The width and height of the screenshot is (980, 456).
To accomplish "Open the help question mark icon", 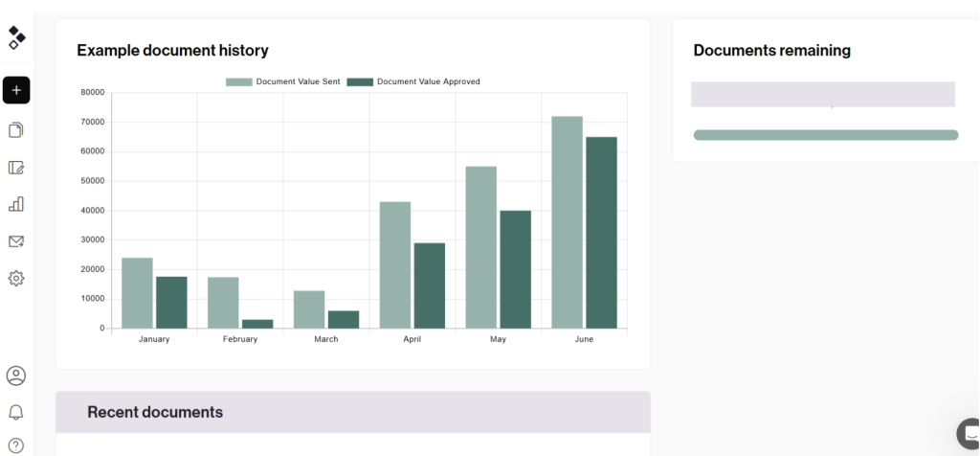I will pyautogui.click(x=16, y=445).
